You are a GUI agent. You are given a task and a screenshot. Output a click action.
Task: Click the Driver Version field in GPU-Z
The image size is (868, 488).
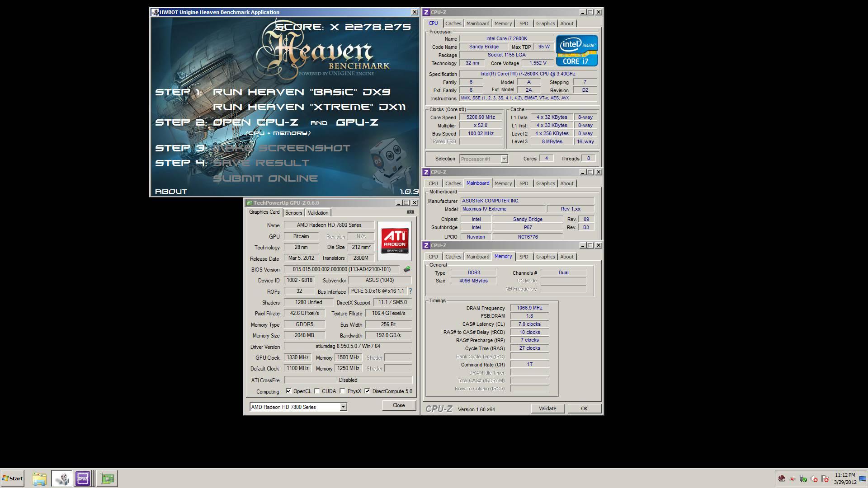pos(348,346)
